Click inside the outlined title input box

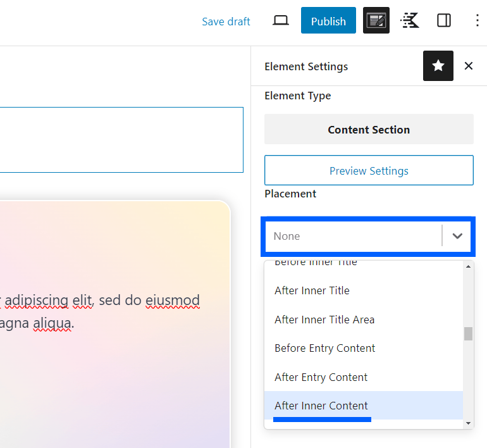click(x=120, y=140)
